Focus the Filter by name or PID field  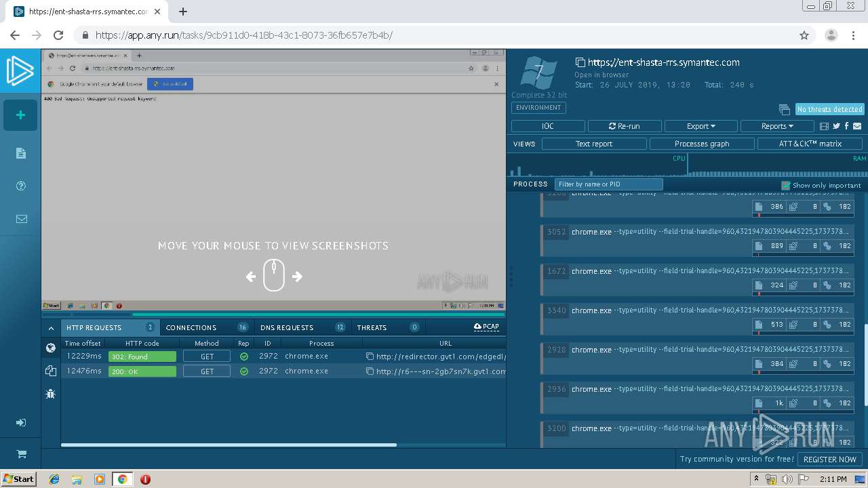coord(608,184)
